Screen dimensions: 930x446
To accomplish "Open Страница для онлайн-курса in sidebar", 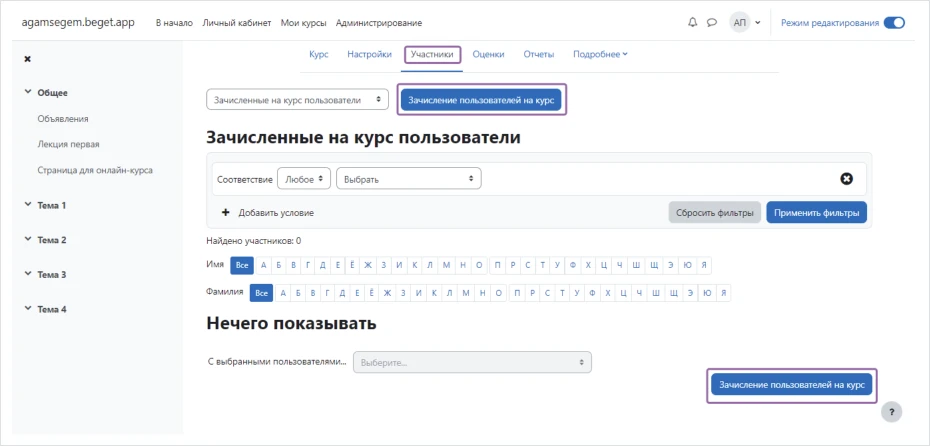I will tap(95, 170).
